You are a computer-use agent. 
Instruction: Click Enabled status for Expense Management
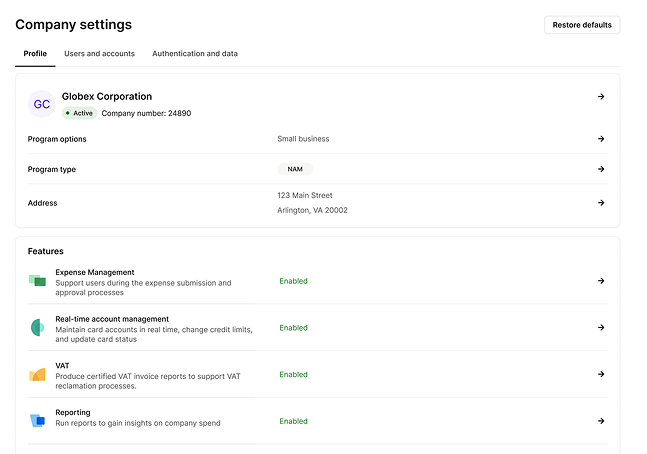(293, 281)
